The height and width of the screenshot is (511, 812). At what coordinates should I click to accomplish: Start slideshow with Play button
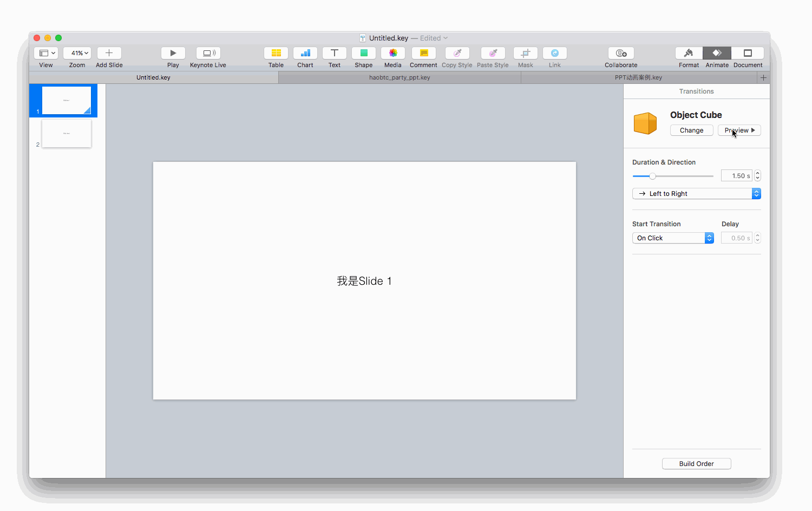173,53
